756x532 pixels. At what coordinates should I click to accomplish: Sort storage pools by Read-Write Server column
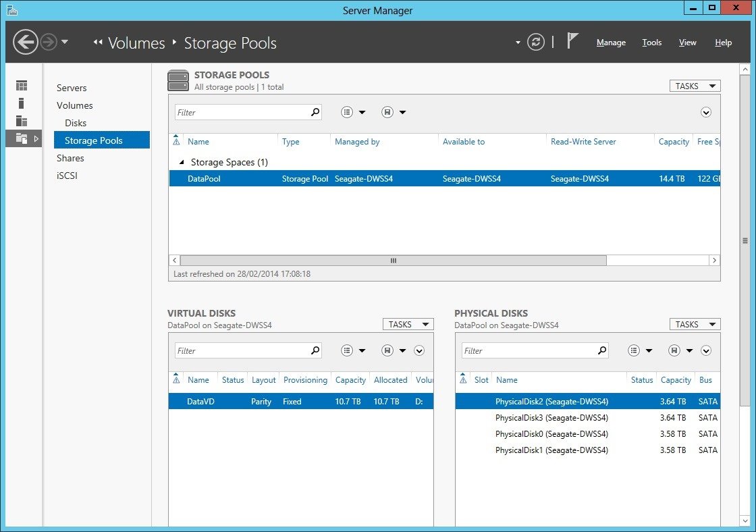[583, 142]
